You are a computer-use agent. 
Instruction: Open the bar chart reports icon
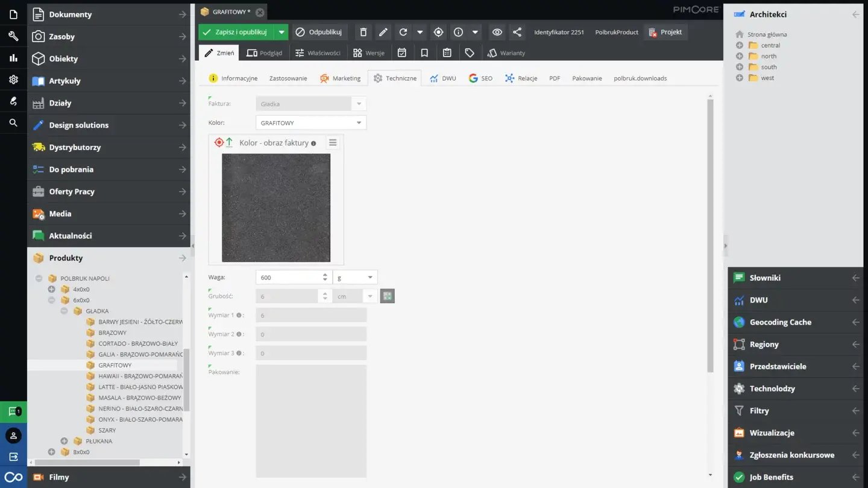pos(13,58)
